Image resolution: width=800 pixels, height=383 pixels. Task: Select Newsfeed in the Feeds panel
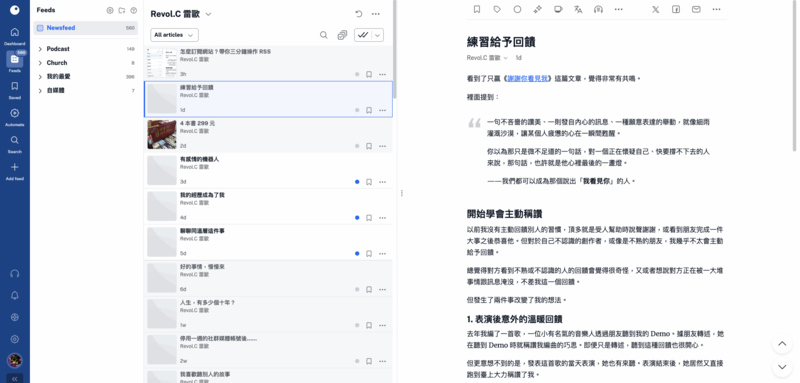coord(86,28)
